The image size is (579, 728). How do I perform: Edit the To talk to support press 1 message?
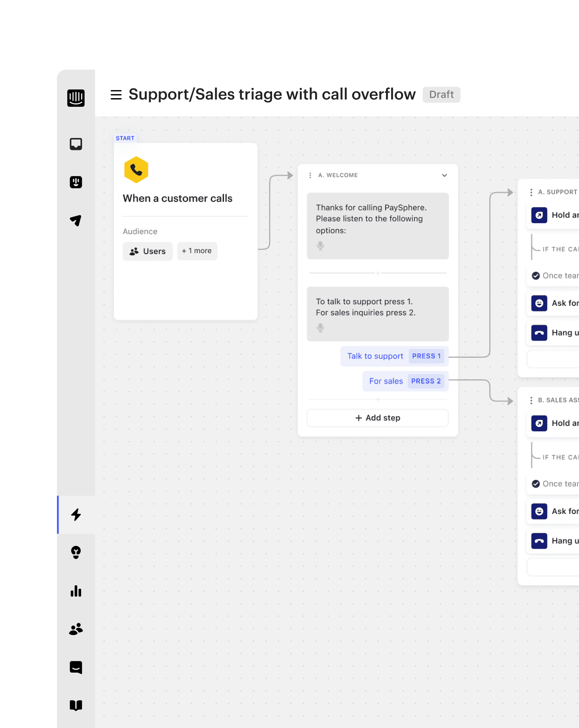point(378,314)
